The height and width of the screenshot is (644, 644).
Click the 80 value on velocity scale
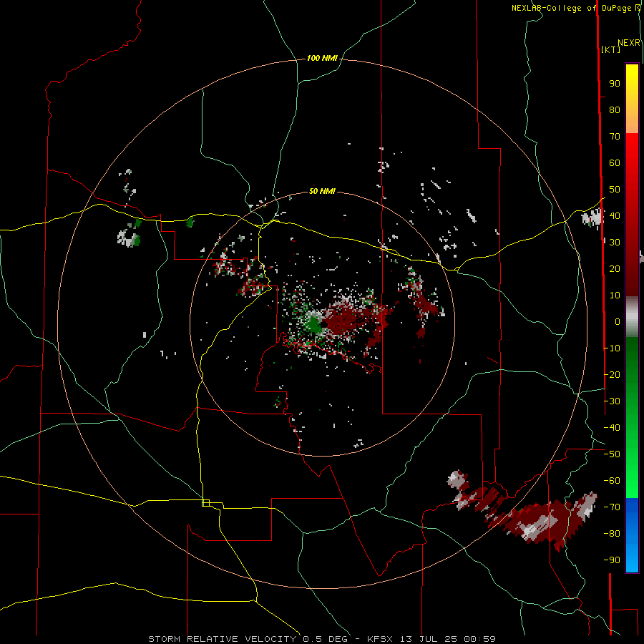(615, 110)
